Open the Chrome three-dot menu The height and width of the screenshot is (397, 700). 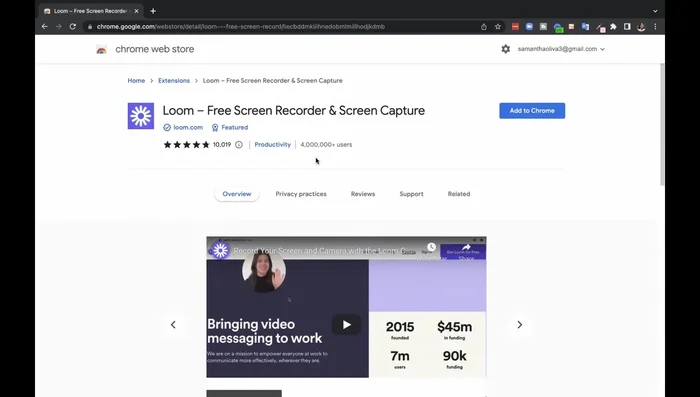655,27
